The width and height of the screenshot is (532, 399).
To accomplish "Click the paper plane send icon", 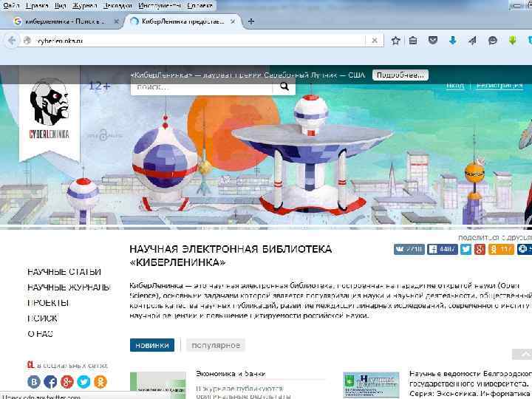I will [472, 41].
